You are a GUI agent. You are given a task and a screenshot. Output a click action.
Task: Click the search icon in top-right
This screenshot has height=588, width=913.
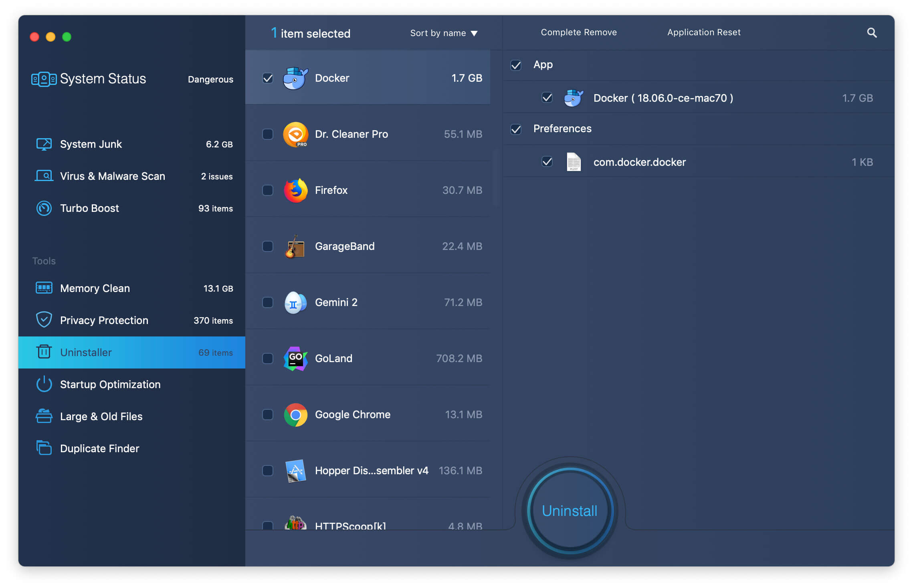pyautogui.click(x=871, y=32)
